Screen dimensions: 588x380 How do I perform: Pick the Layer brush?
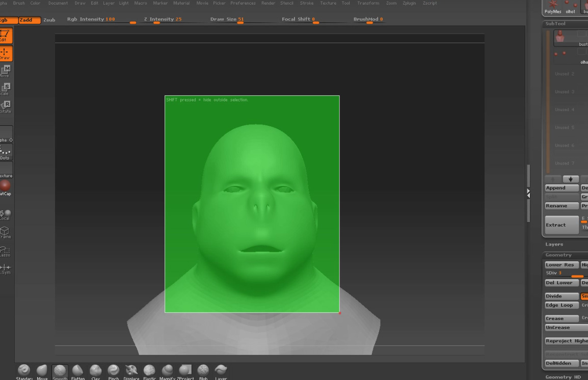(221, 370)
